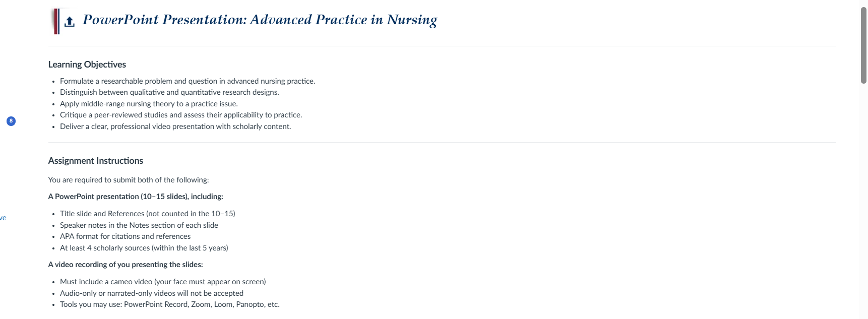Click the bullet about middle-range nursing theory
The image size is (868, 319).
[149, 104]
